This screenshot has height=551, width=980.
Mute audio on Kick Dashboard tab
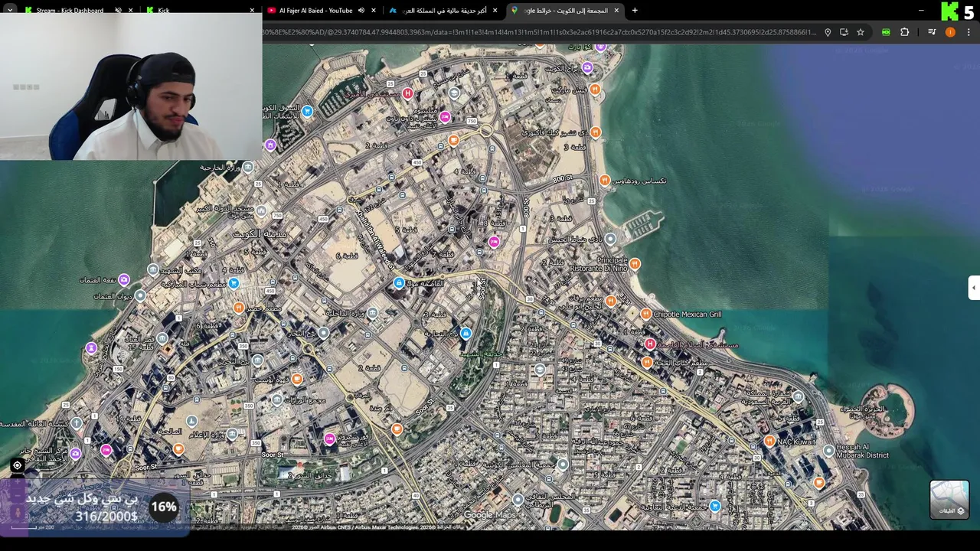pyautogui.click(x=118, y=11)
